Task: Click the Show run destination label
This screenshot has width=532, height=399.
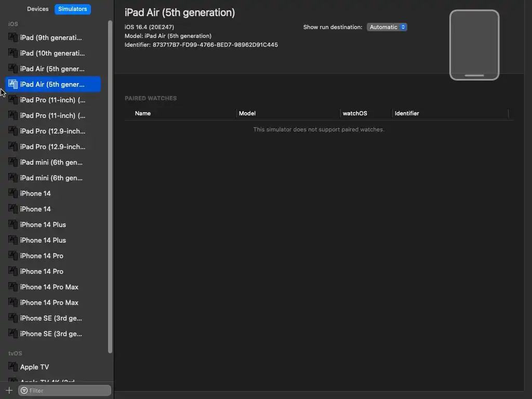Action: (x=333, y=27)
